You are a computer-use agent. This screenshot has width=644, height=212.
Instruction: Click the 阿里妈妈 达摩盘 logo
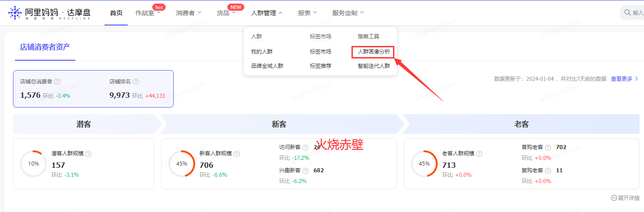coord(50,13)
